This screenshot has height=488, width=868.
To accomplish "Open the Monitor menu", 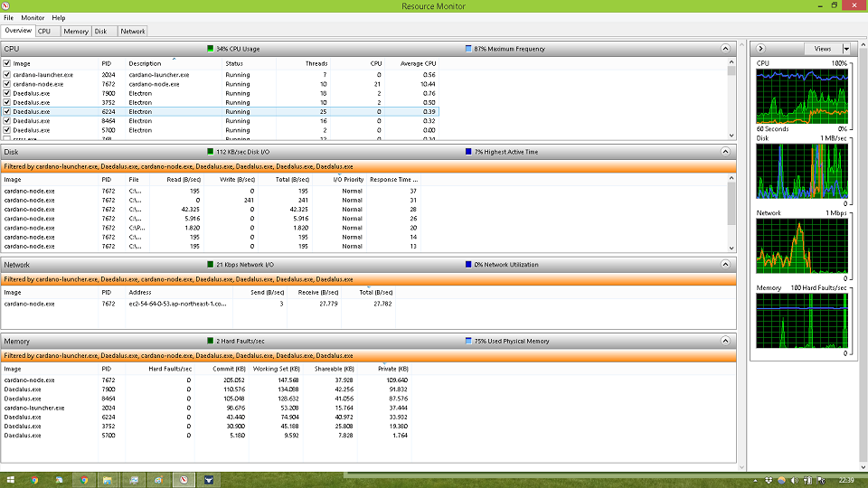I will (x=33, y=18).
